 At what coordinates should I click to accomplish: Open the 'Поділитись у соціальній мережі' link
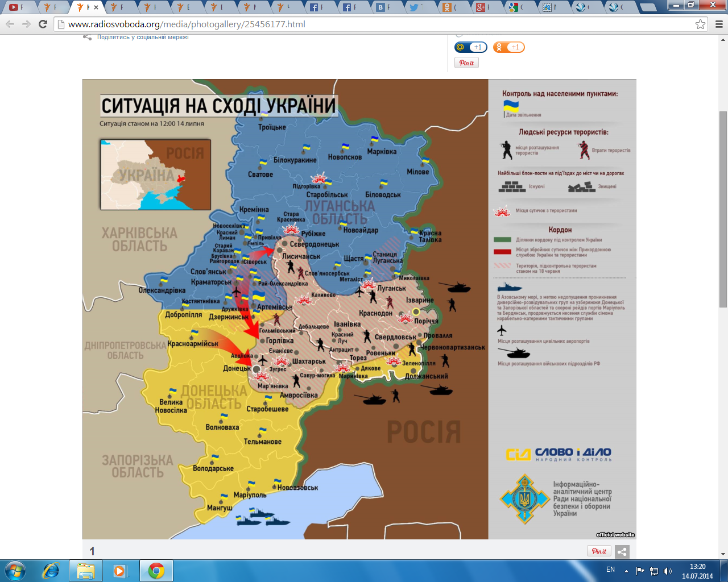tap(143, 38)
